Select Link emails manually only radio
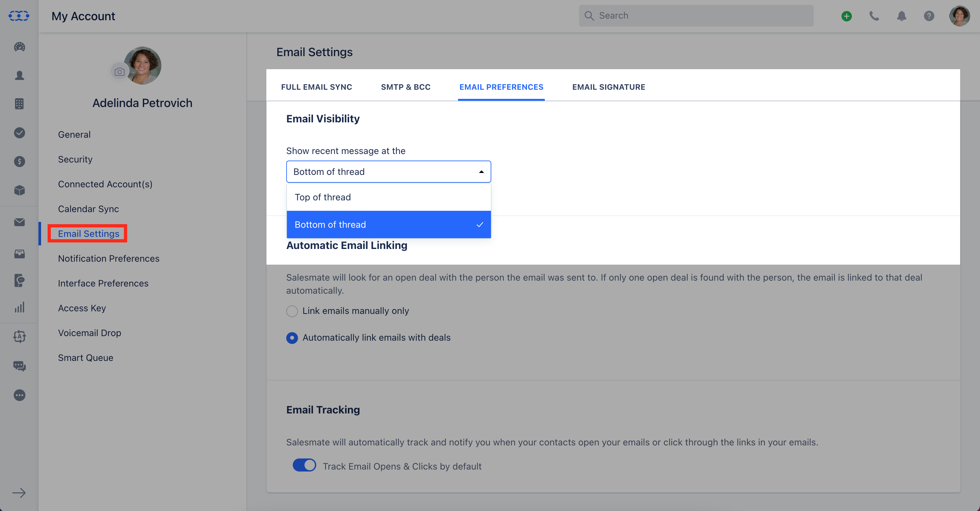 (x=292, y=311)
